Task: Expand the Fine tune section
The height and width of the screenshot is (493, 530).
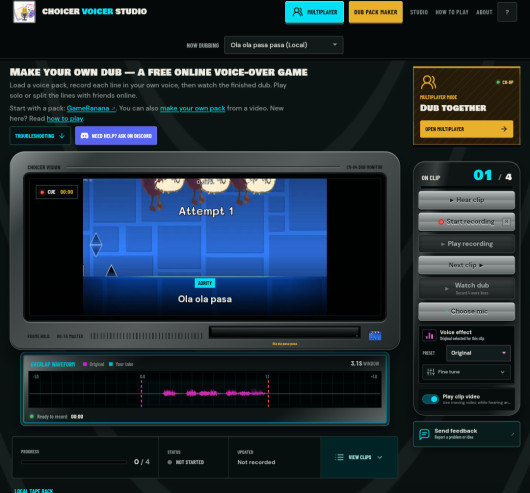Action: tap(466, 372)
